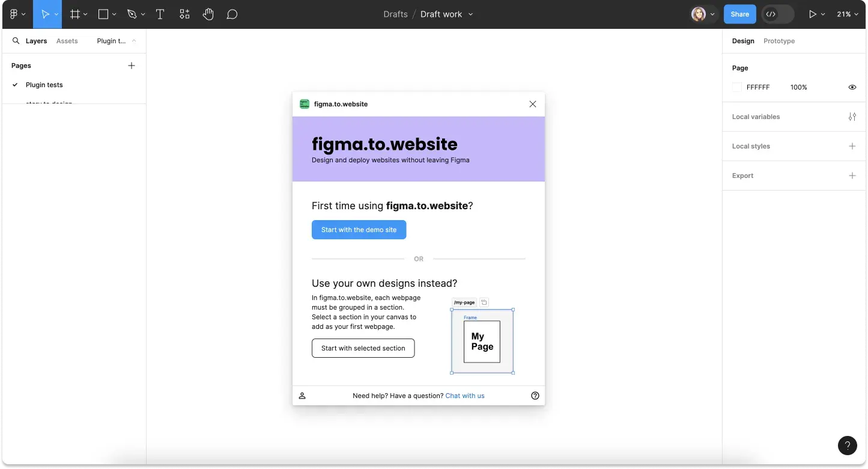868x469 pixels.
Task: Open the Resources components tool
Action: [184, 14]
